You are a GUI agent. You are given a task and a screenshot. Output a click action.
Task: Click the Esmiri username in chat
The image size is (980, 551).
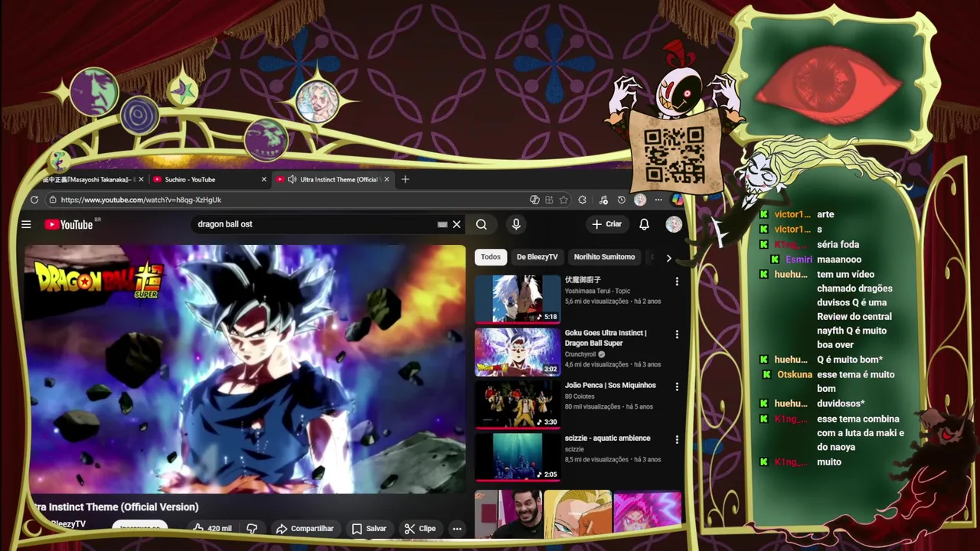(x=799, y=259)
